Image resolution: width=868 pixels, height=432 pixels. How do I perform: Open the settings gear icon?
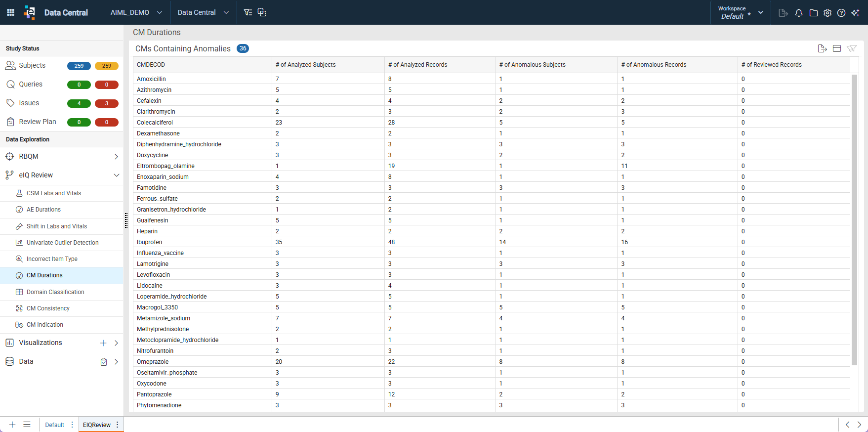(x=827, y=13)
